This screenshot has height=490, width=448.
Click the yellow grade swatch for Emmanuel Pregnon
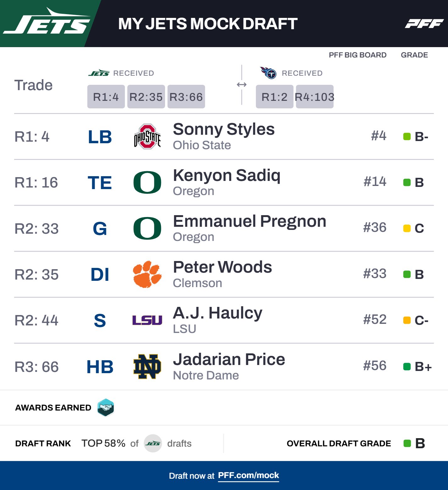point(407,228)
